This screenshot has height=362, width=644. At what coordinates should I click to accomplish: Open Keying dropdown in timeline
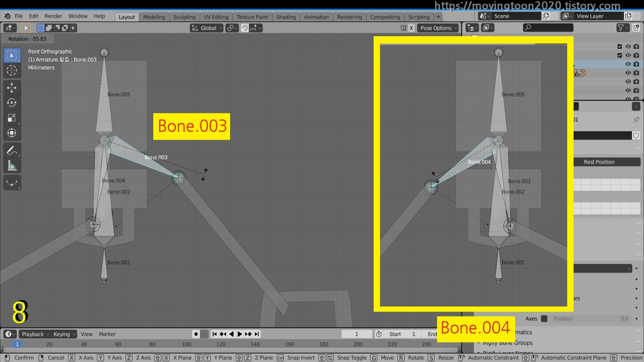pyautogui.click(x=64, y=334)
